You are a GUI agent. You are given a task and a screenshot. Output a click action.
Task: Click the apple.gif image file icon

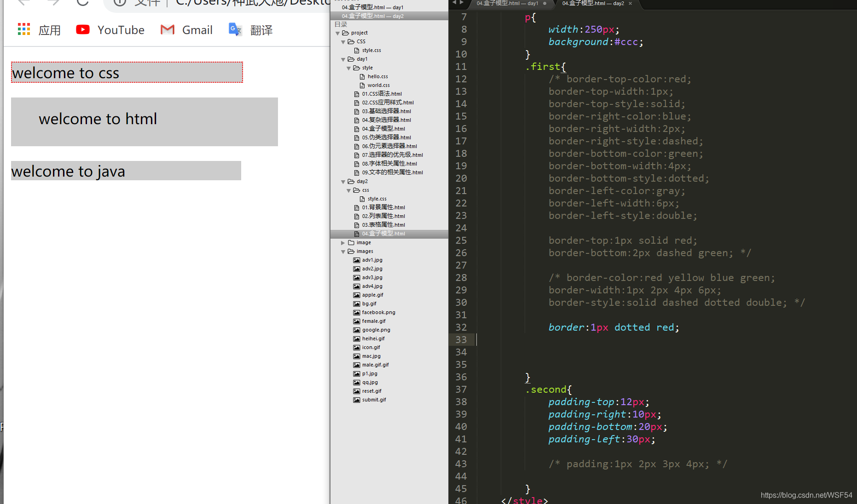[x=357, y=295]
